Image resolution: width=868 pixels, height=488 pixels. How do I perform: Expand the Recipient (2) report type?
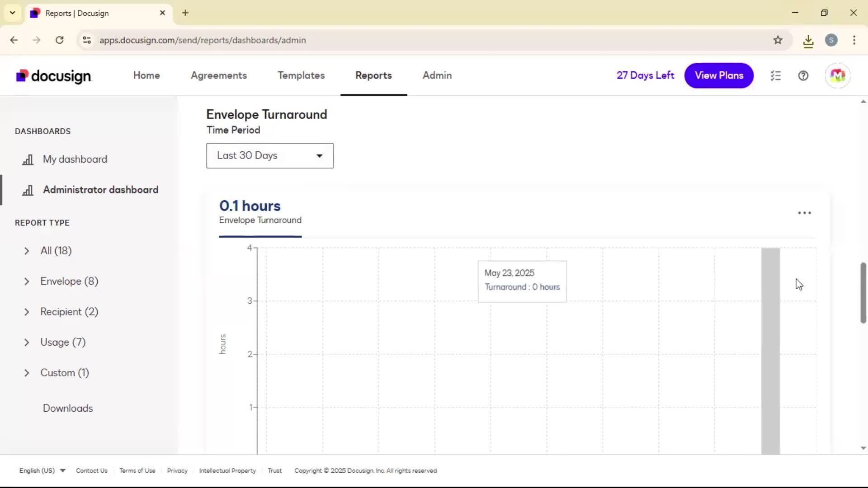(x=27, y=312)
